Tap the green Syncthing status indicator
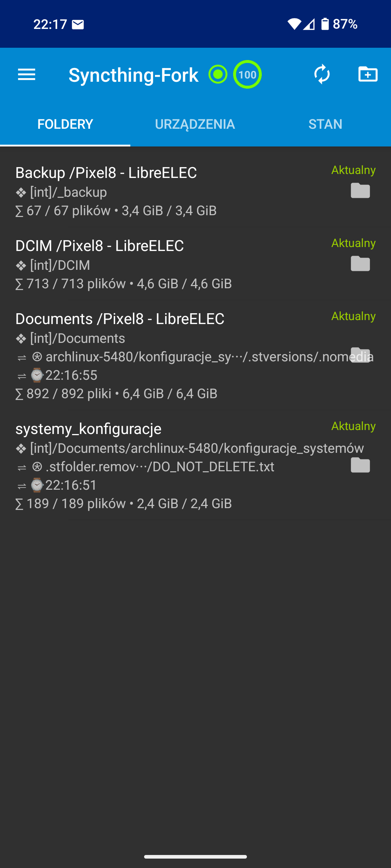The image size is (391, 868). pyautogui.click(x=218, y=75)
